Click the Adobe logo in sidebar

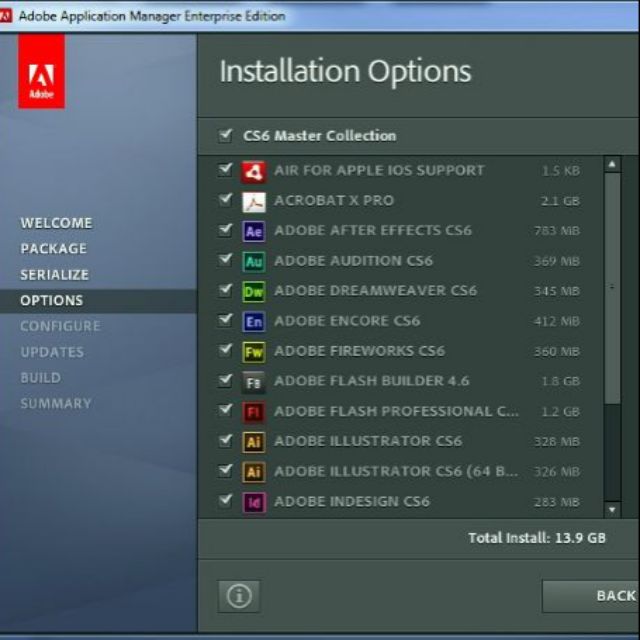pos(41,71)
